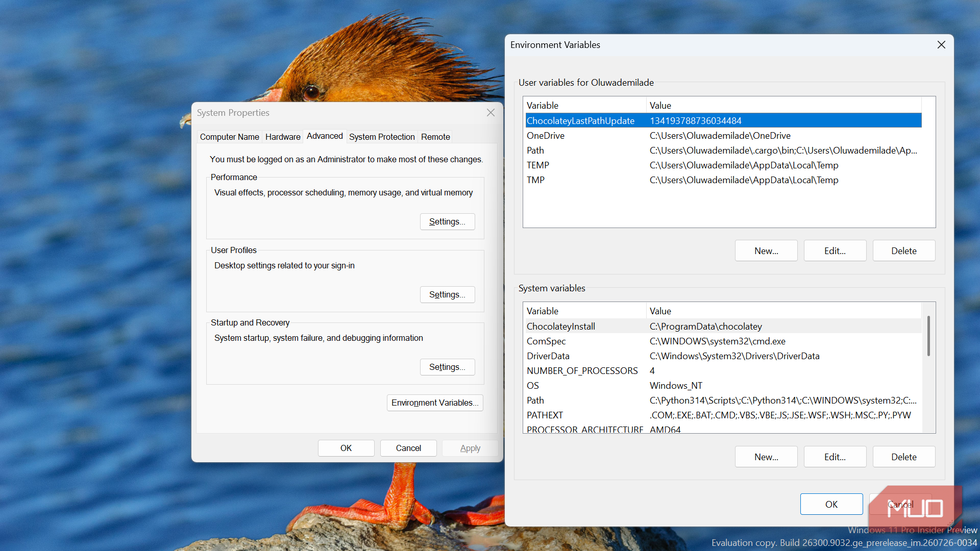Image resolution: width=980 pixels, height=551 pixels.
Task: Select the Advanced tab
Action: (x=325, y=136)
